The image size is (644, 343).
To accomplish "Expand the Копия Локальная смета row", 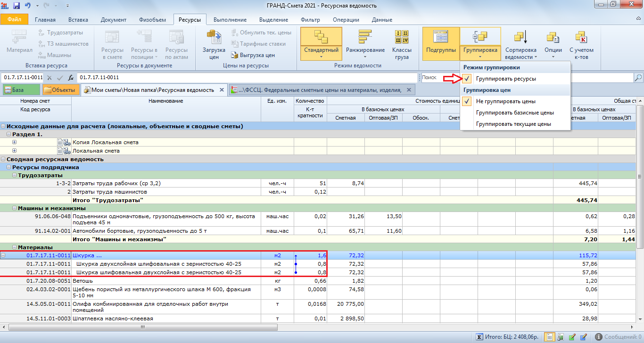I will coord(14,142).
